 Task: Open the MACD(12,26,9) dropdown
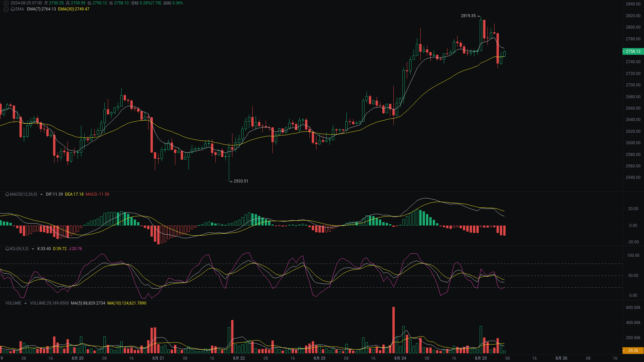(41, 194)
